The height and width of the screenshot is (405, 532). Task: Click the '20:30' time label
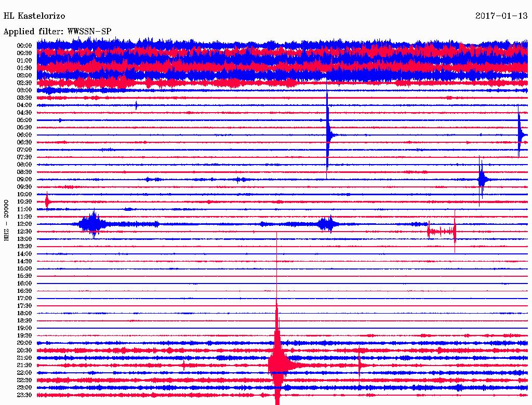click(24, 350)
